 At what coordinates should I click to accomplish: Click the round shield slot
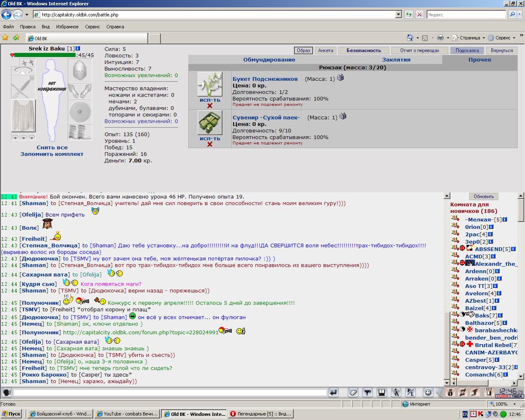[80, 112]
